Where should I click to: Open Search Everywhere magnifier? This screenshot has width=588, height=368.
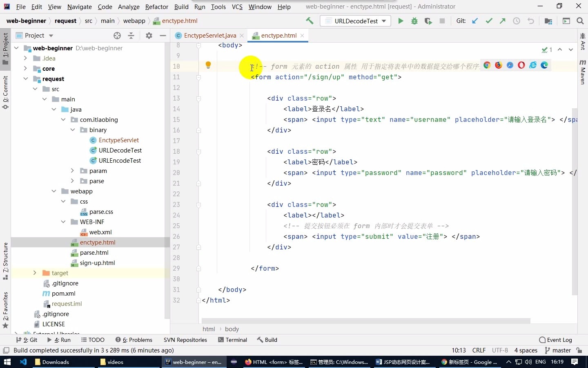[579, 21]
